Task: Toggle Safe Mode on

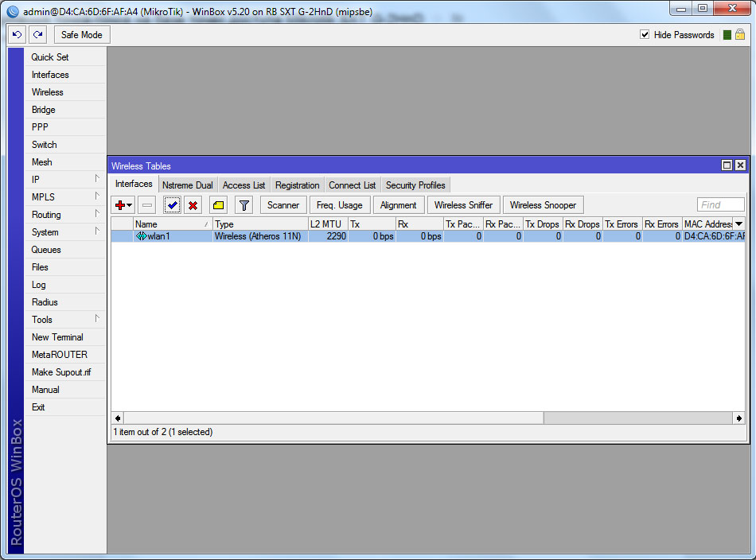Action: [x=81, y=35]
